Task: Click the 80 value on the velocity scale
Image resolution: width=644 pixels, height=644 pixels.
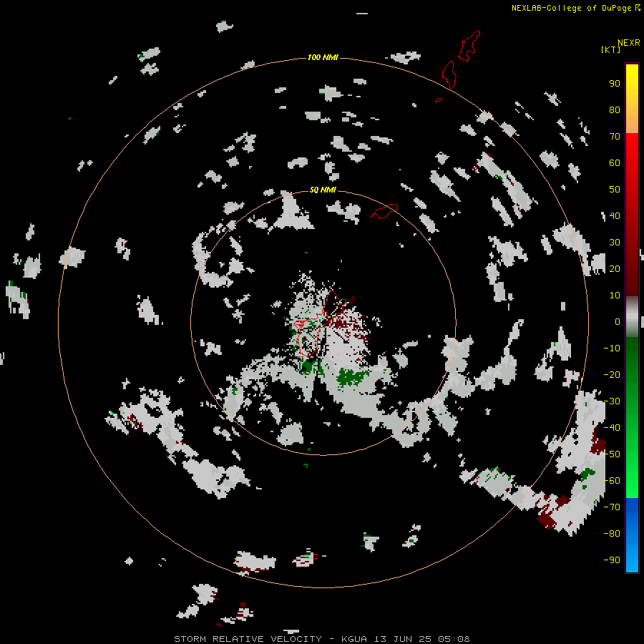Action: 615,109
